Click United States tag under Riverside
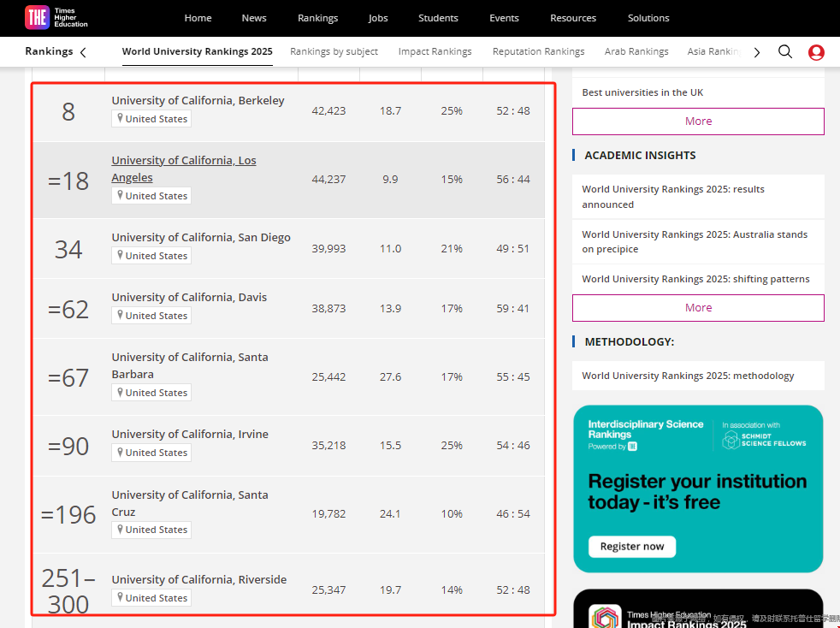 coord(151,598)
